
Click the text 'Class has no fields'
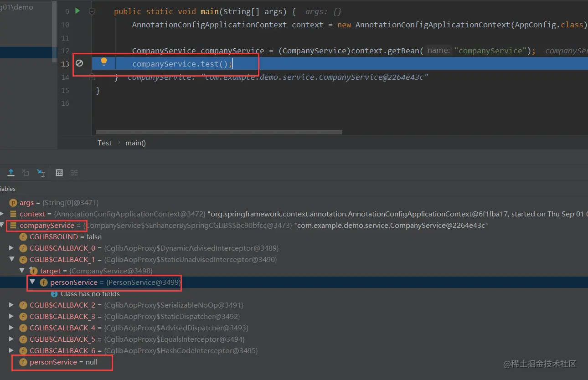pos(90,294)
